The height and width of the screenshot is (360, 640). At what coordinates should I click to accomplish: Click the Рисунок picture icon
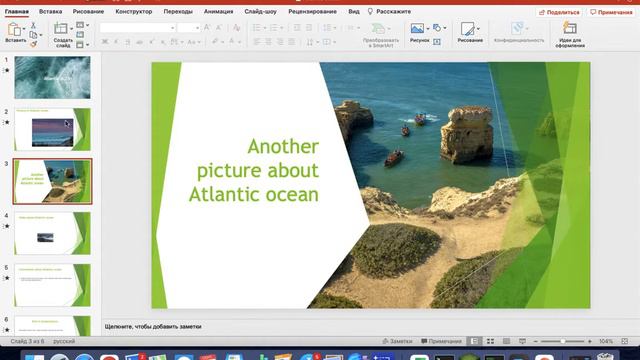[417, 29]
